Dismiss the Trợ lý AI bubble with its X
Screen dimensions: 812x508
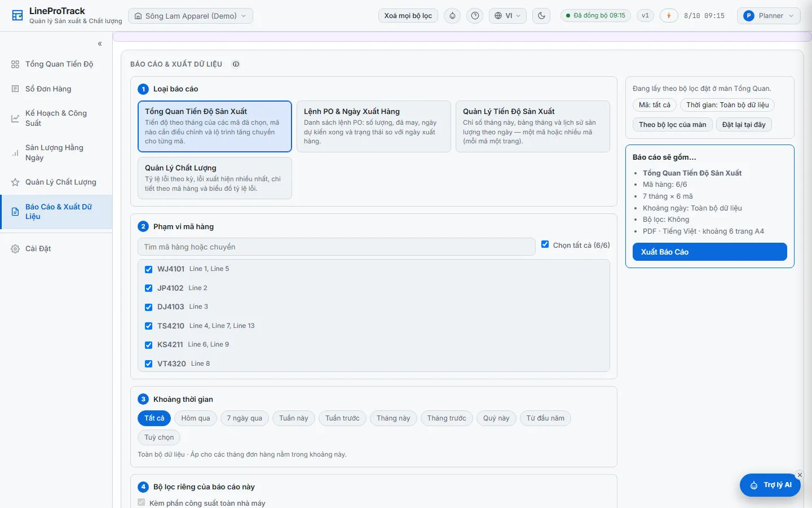pos(800,475)
